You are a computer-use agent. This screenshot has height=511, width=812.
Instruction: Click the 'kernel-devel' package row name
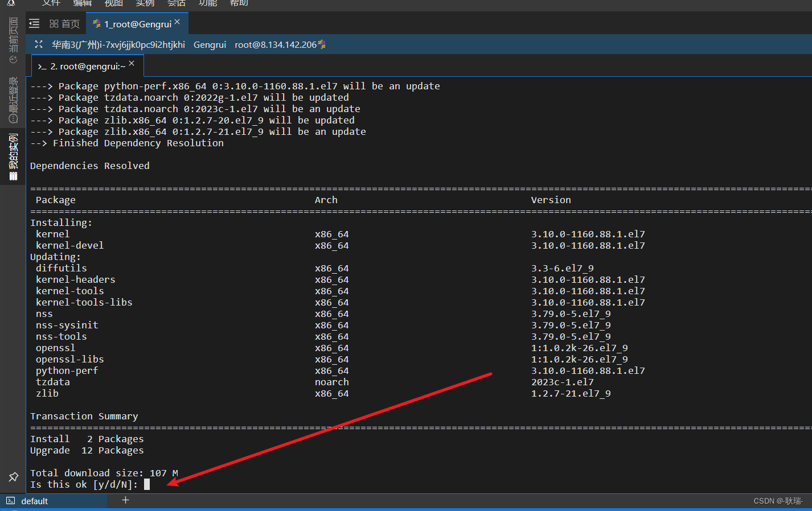click(x=70, y=245)
